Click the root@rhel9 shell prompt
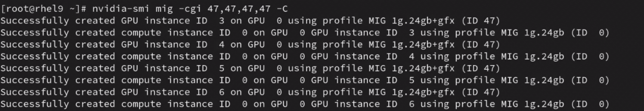Screen dimensions: 644x111 pyautogui.click(x=44, y=9)
